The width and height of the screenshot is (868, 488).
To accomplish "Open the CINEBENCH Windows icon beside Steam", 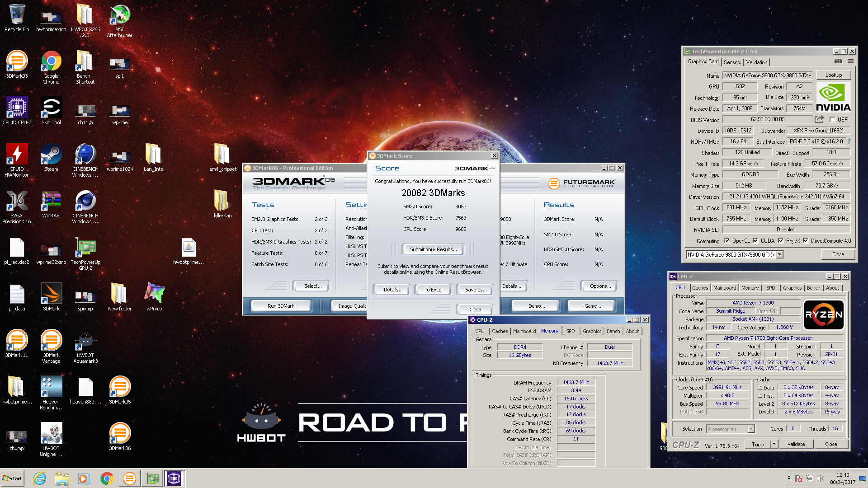I will click(85, 160).
